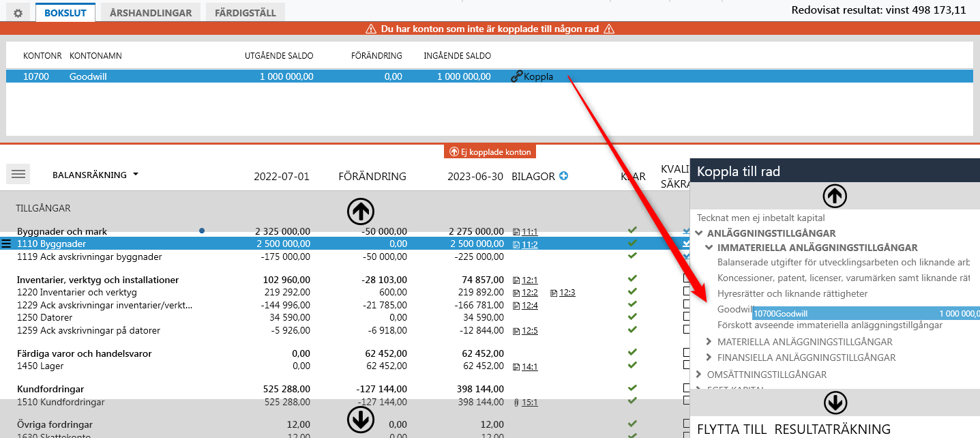Screen dimensions: 980x438
Task: Expand Finansiella anläggningstillgångar node
Action: [710, 357]
